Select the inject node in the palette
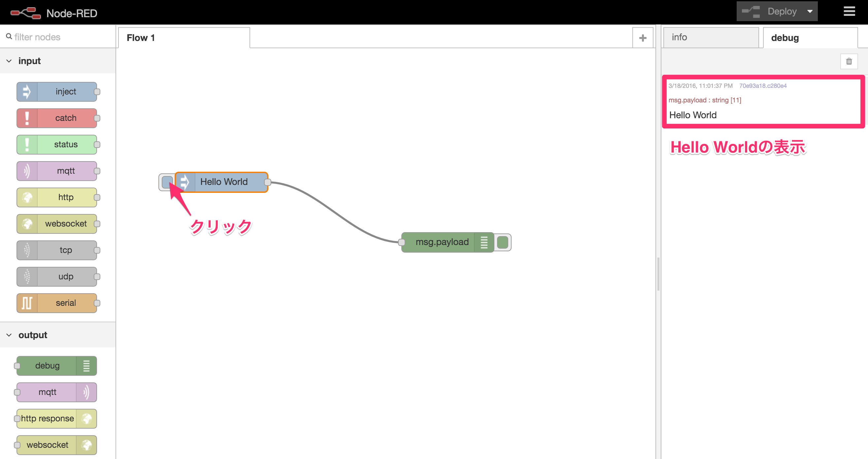The width and height of the screenshot is (868, 459). [x=57, y=91]
